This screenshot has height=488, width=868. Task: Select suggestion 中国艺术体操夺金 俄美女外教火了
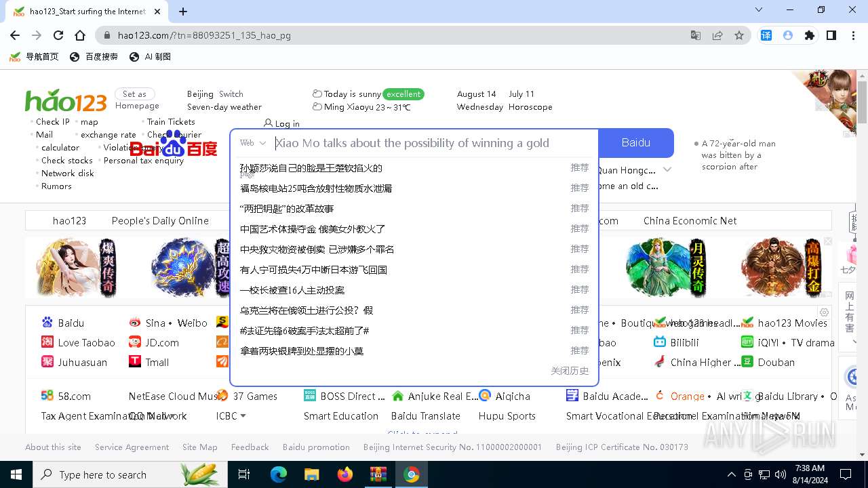coord(313,229)
